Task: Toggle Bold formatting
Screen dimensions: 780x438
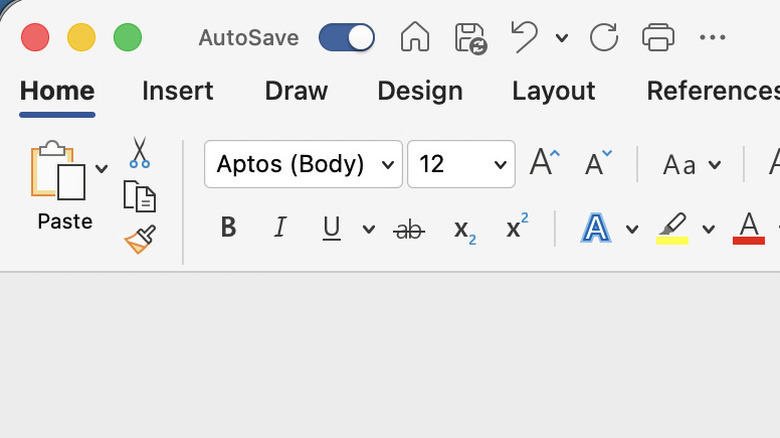Action: (x=228, y=227)
